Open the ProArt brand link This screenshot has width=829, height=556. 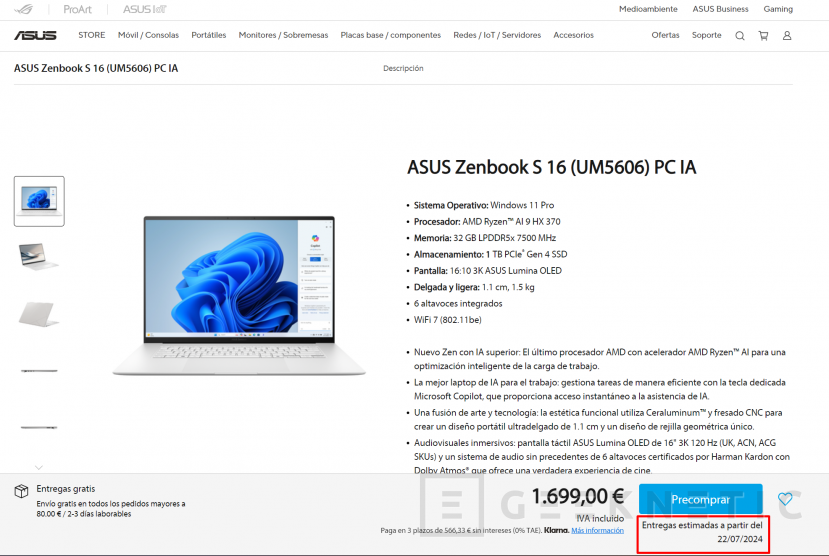pyautogui.click(x=77, y=9)
